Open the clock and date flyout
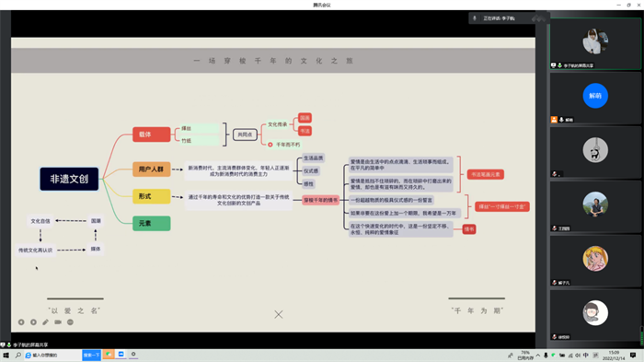The height and width of the screenshot is (362, 644). 614,356
